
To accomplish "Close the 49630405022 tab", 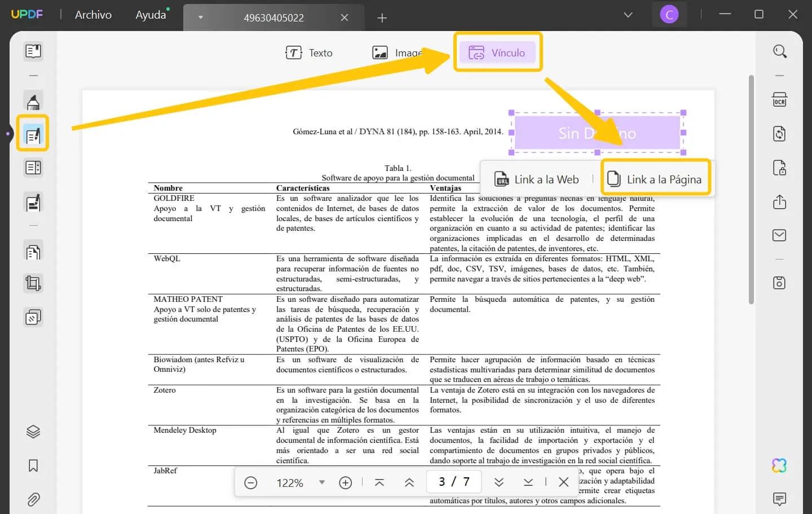I will click(x=345, y=17).
